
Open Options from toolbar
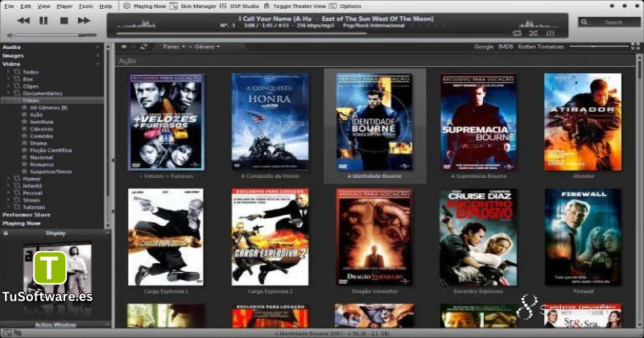345,6
